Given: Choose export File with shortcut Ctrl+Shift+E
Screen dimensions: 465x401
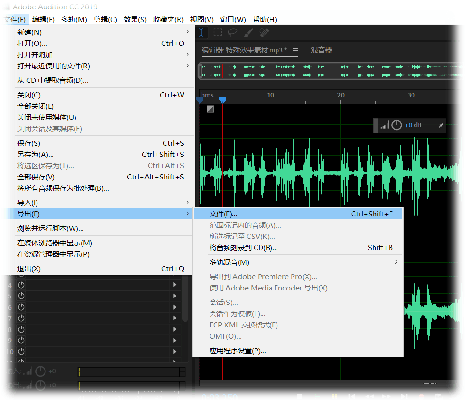Looking at the screenshot, I should point(299,214).
